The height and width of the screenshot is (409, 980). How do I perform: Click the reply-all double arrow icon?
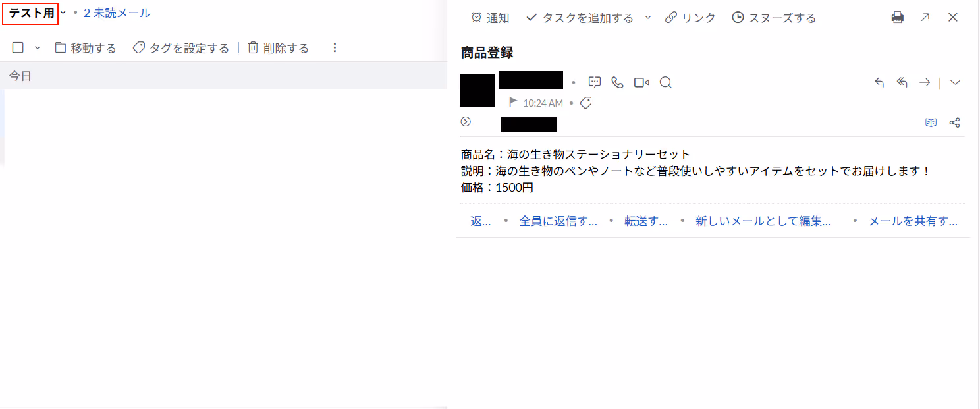click(x=902, y=82)
